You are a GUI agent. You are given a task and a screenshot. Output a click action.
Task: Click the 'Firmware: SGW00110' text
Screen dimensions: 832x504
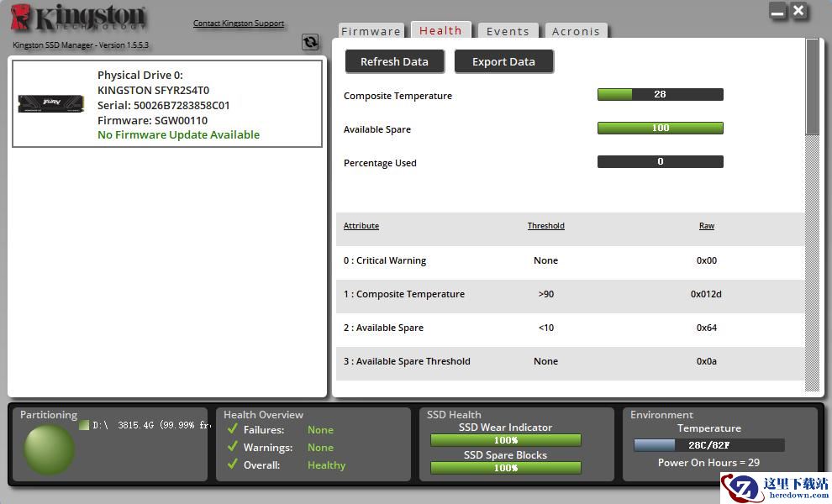coord(152,120)
